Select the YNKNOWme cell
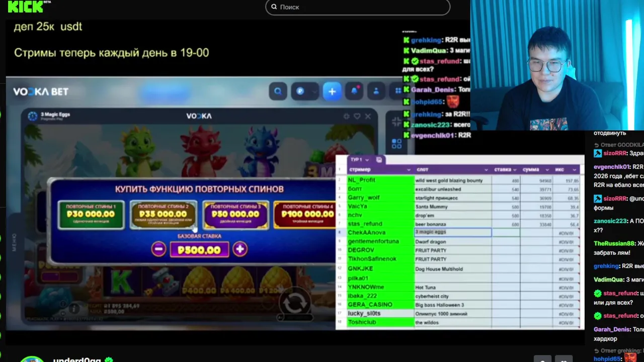The height and width of the screenshot is (362, 644). point(380,287)
